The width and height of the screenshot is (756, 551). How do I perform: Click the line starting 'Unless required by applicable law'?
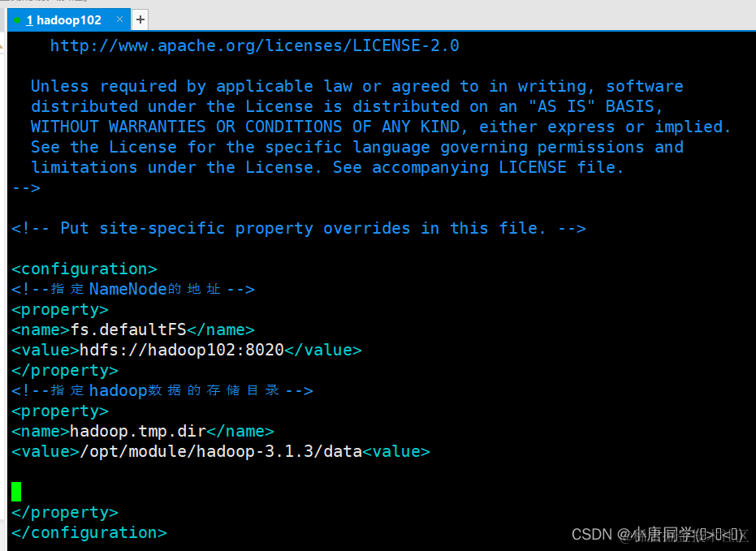(x=356, y=86)
